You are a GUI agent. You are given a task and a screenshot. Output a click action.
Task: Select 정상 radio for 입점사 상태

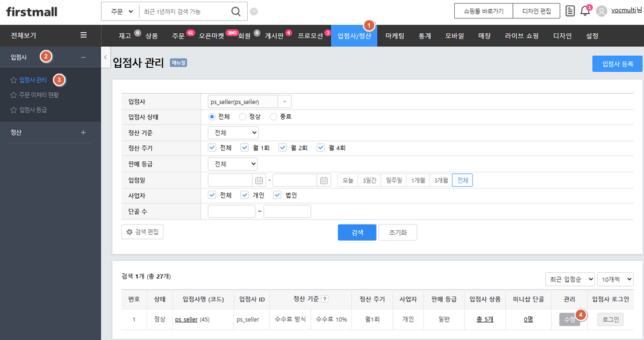coord(243,117)
